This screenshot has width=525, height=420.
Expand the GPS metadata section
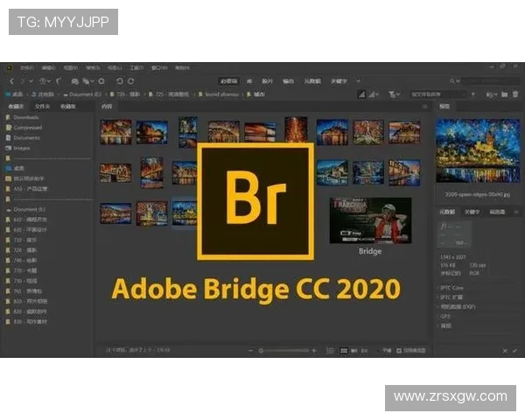(x=446, y=315)
